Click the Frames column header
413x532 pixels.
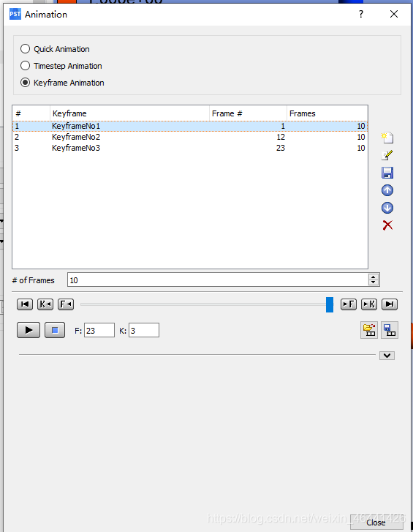click(327, 113)
